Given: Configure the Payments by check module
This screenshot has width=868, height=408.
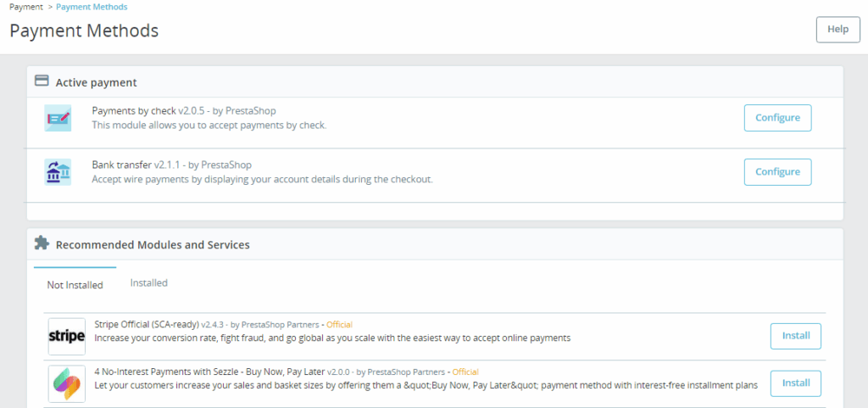Looking at the screenshot, I should tap(777, 118).
